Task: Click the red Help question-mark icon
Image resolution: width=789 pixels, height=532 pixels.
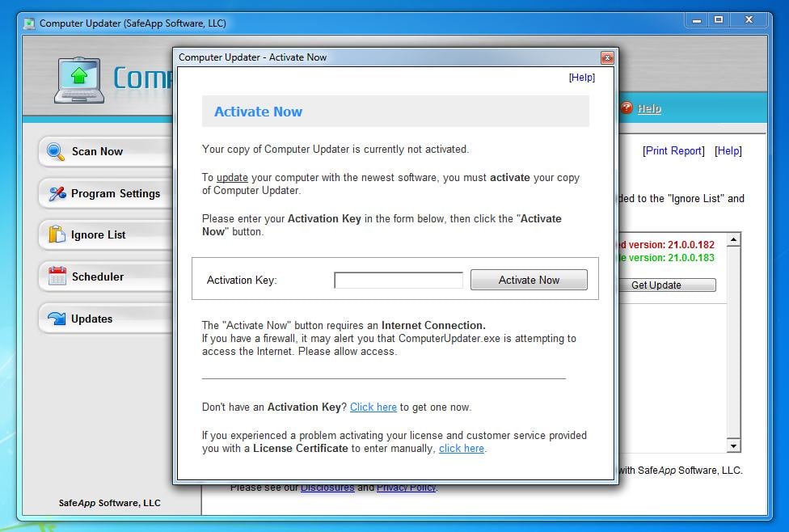Action: coord(627,108)
